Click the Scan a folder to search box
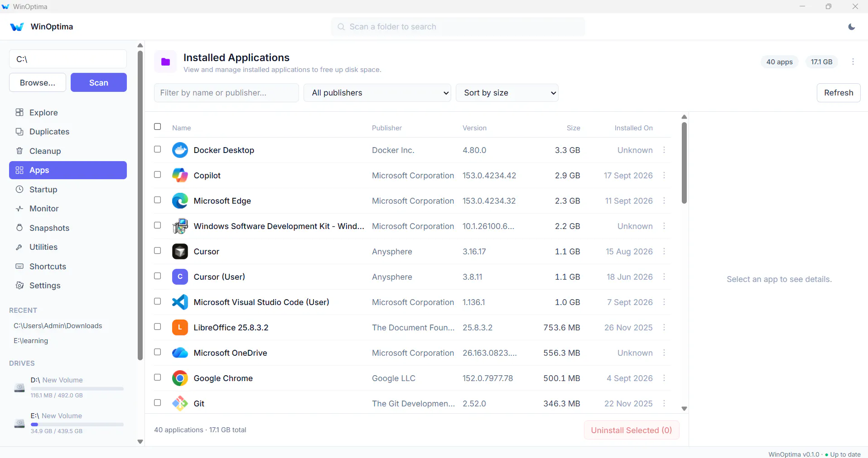Screen dimensions: 868x458 (458, 27)
